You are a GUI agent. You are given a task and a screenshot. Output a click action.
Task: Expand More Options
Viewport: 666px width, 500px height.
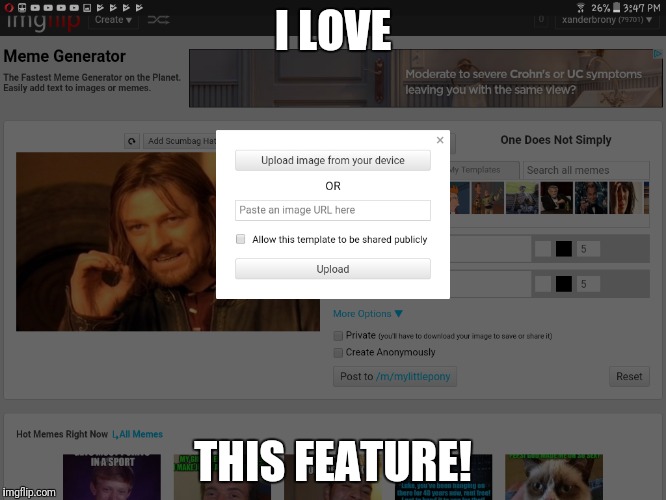(367, 314)
